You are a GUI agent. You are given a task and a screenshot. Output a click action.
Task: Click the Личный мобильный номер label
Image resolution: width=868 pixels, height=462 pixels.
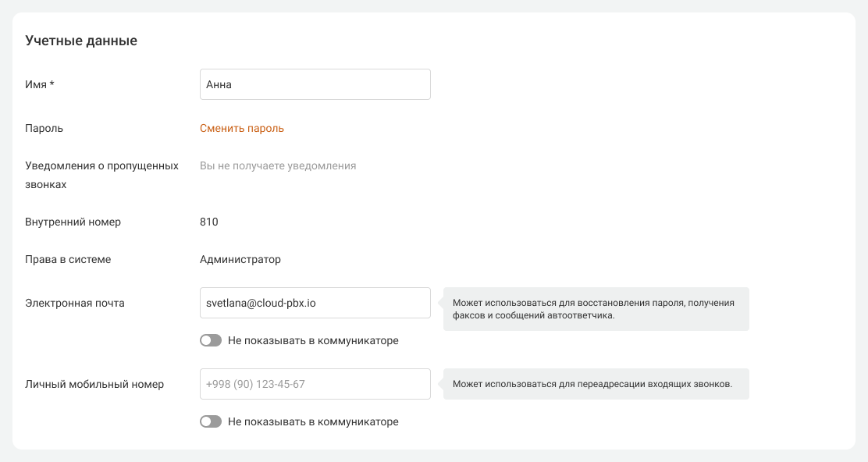pyautogui.click(x=94, y=385)
